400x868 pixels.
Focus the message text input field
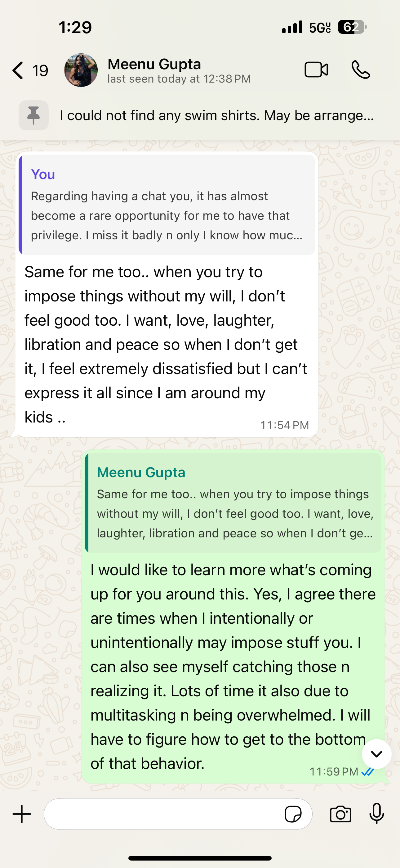[x=162, y=814]
